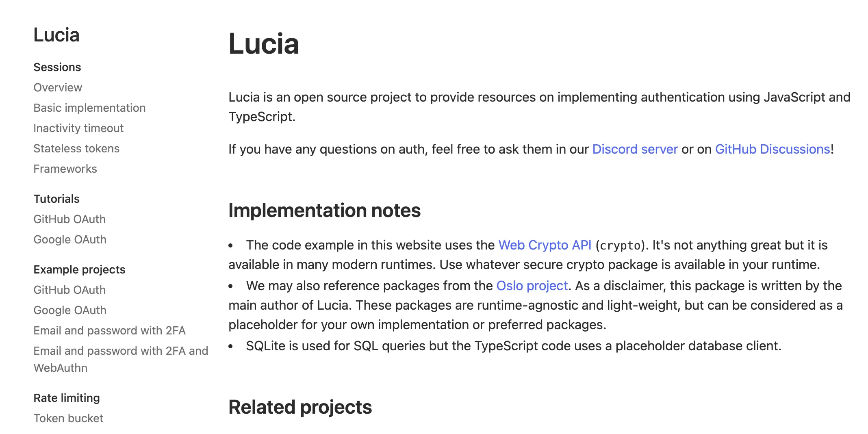
Task: Navigate to the Frameworks page
Action: pyautogui.click(x=65, y=169)
